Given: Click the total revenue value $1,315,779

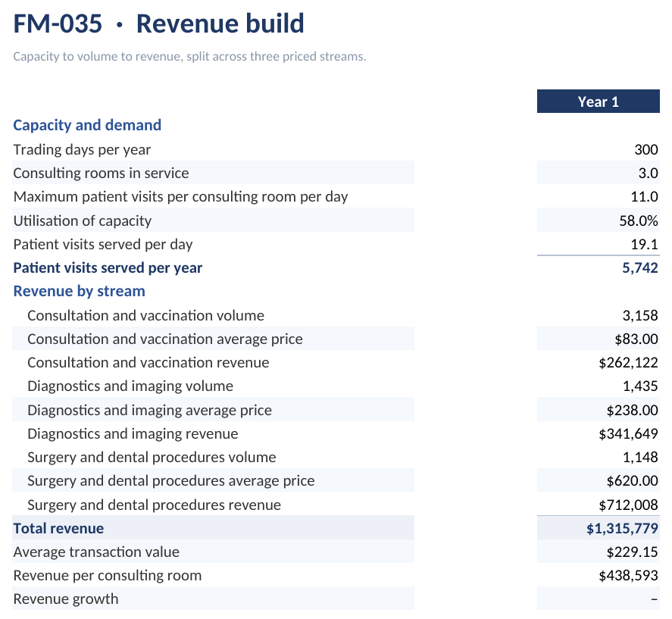Looking at the screenshot, I should [622, 529].
